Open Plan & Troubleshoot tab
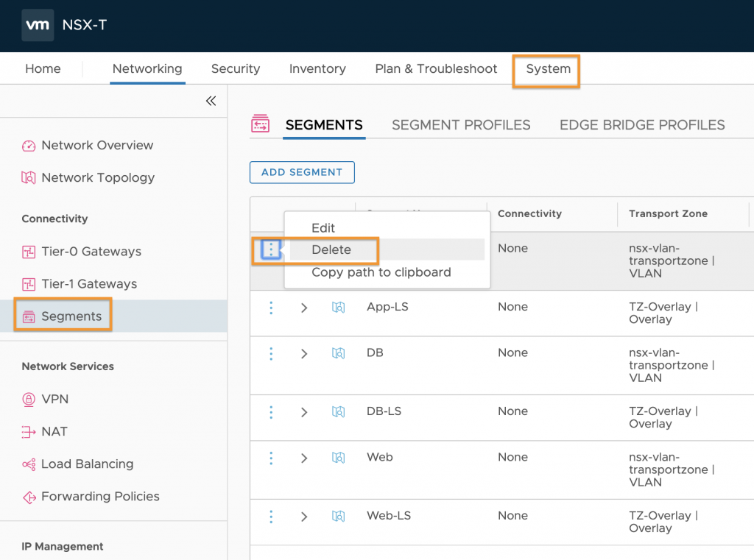The height and width of the screenshot is (560, 754). tap(436, 68)
